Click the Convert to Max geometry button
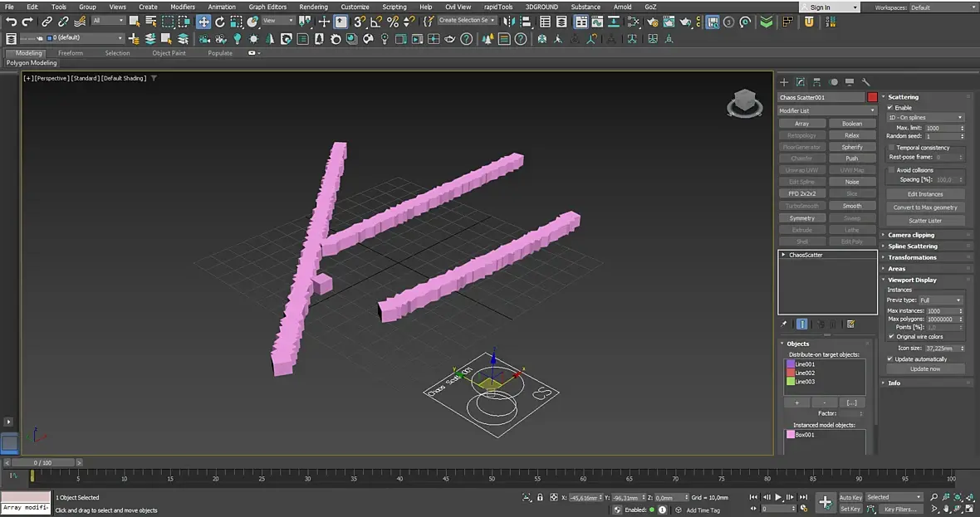Image resolution: width=980 pixels, height=517 pixels. [x=925, y=207]
